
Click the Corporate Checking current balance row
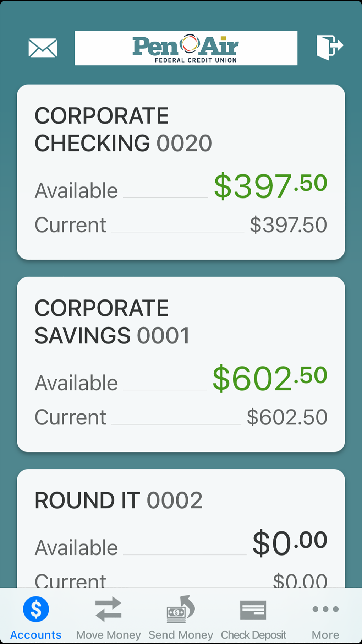[181, 225]
